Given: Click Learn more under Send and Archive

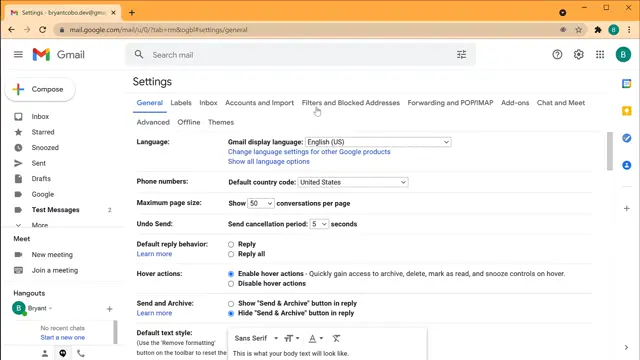Looking at the screenshot, I should click(154, 313).
